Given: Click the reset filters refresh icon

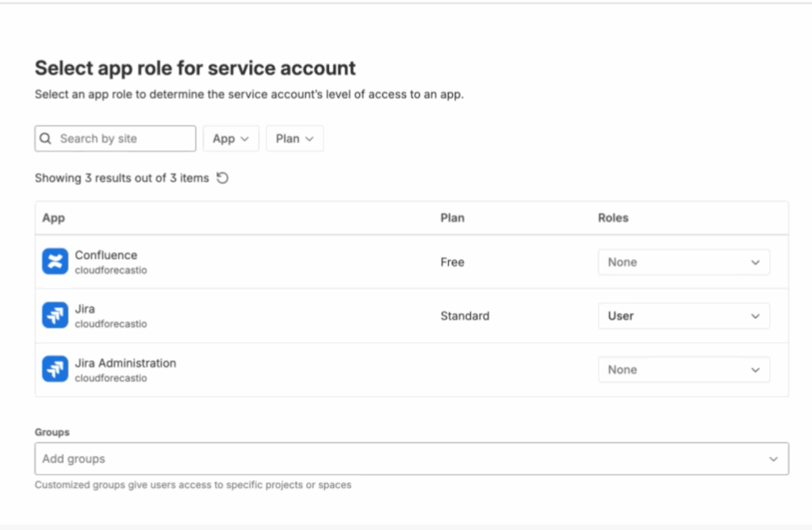Looking at the screenshot, I should click(x=223, y=179).
